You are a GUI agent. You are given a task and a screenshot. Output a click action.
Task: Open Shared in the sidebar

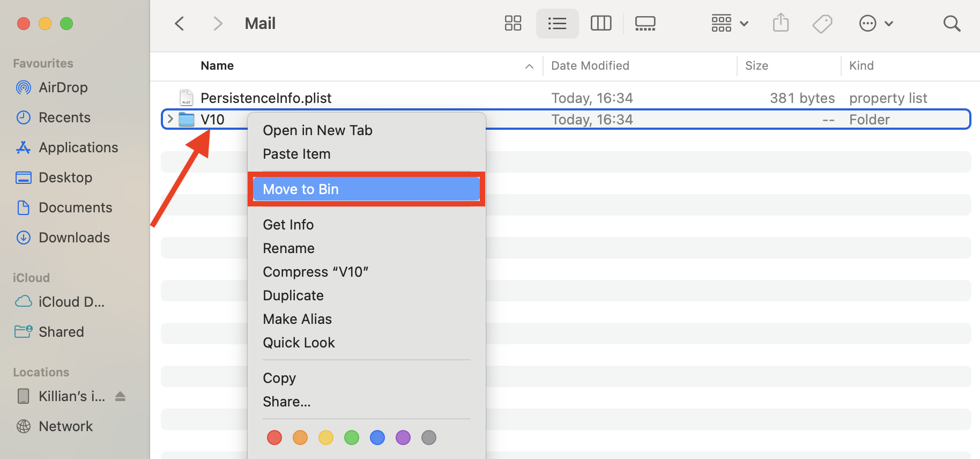[x=61, y=332]
